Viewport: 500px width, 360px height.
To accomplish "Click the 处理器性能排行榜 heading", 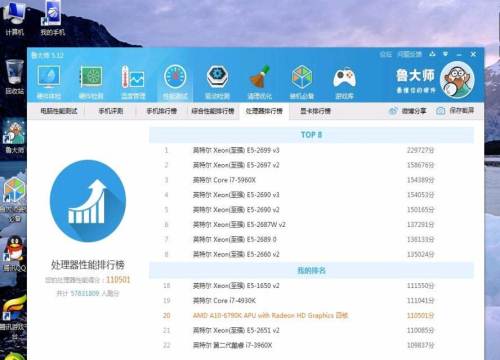I will point(88,265).
